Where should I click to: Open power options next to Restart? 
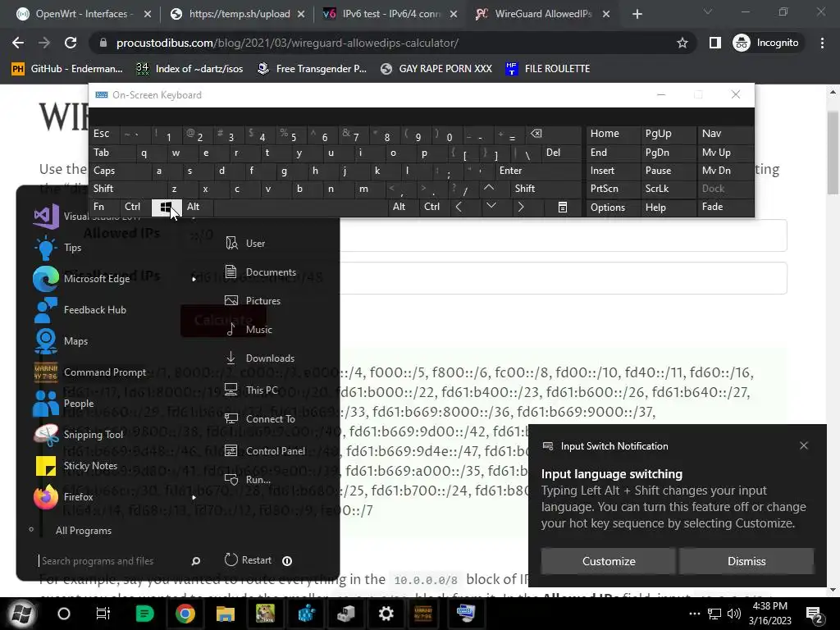287,561
